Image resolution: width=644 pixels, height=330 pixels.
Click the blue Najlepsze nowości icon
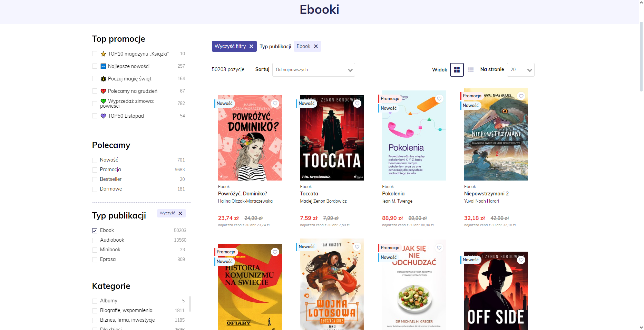coord(103,66)
